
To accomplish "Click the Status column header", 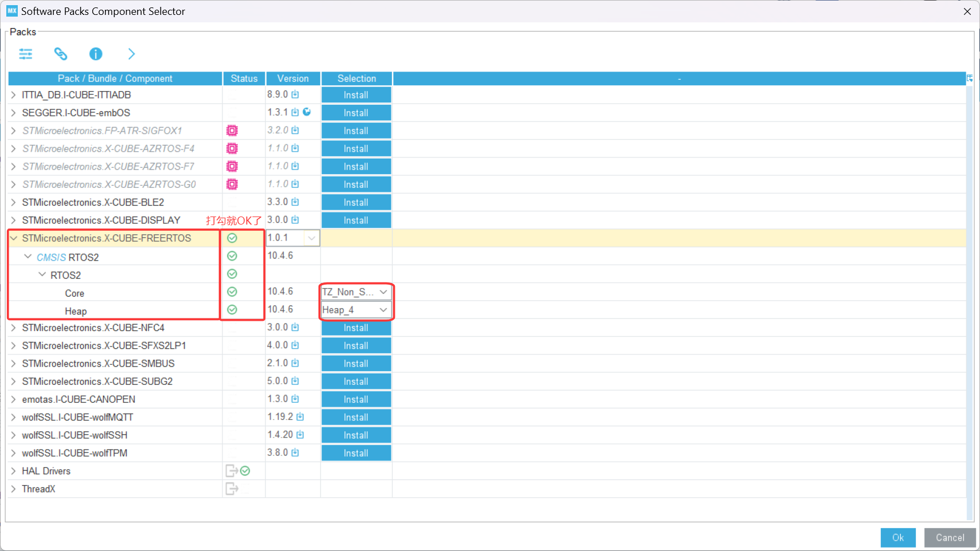I will coord(244,78).
